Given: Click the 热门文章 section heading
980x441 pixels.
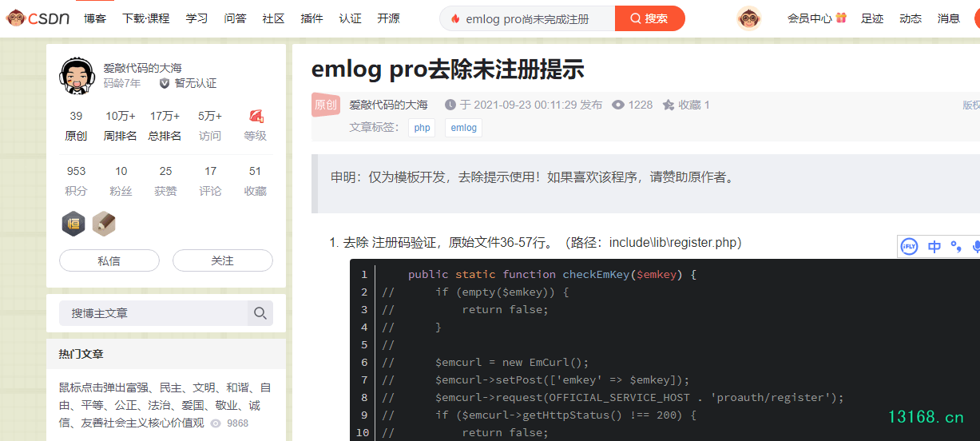Looking at the screenshot, I should tap(81, 354).
